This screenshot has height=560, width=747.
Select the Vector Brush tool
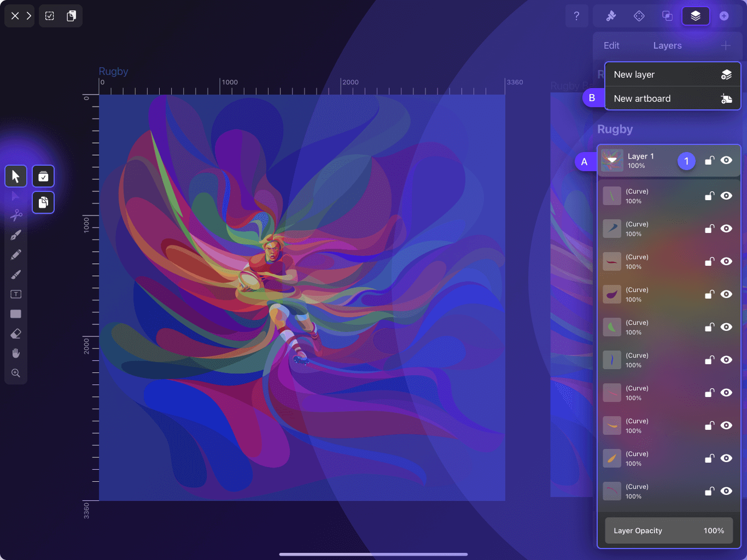coord(16,275)
